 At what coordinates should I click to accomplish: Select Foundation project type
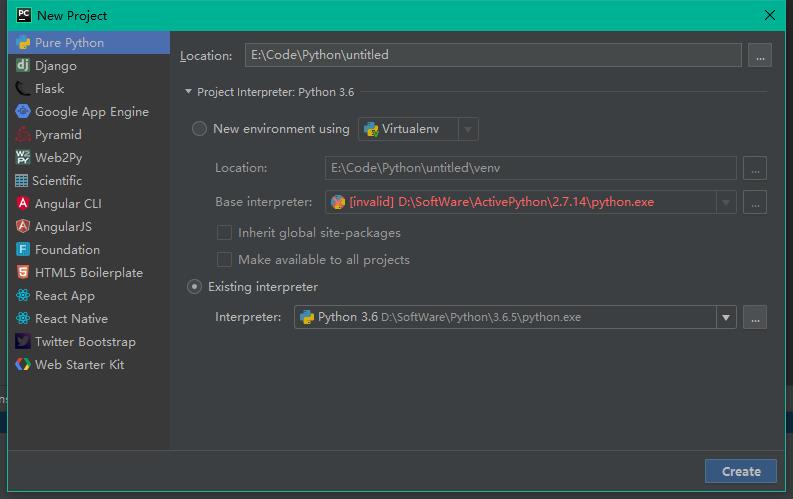[x=89, y=250]
